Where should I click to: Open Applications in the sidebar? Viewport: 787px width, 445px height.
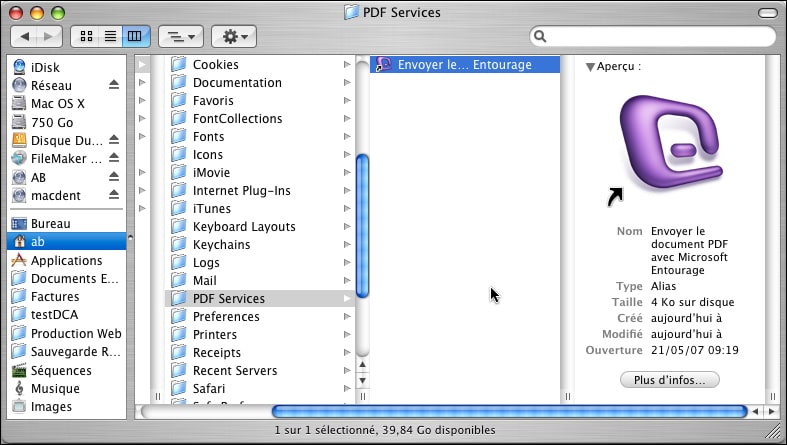coord(66,260)
